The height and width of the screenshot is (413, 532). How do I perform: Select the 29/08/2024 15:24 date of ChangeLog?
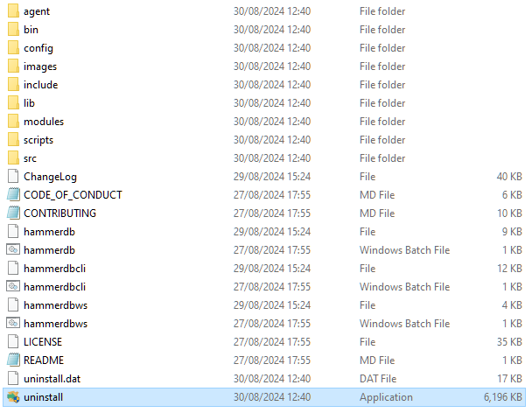pyautogui.click(x=272, y=177)
